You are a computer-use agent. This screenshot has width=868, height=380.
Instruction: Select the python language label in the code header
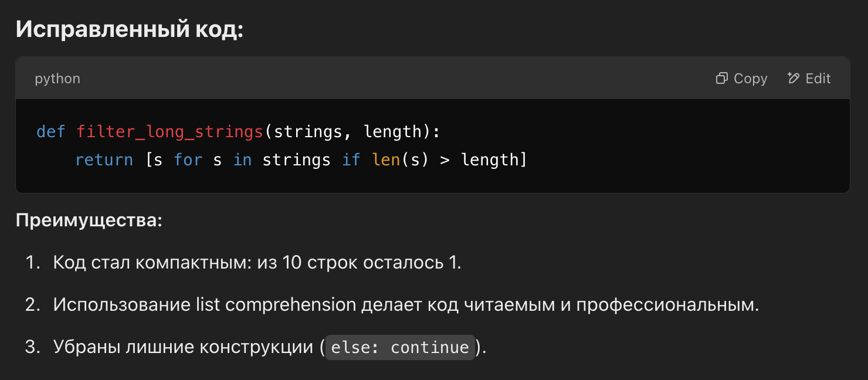[x=57, y=79]
